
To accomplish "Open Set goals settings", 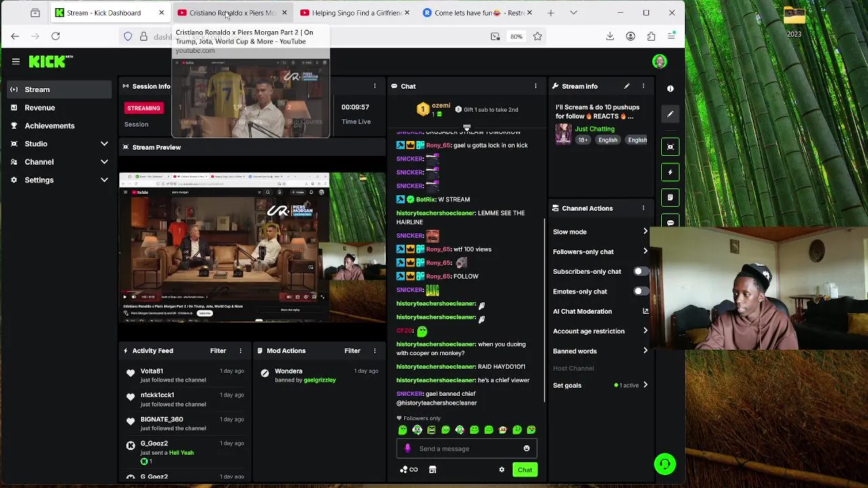I will [600, 385].
